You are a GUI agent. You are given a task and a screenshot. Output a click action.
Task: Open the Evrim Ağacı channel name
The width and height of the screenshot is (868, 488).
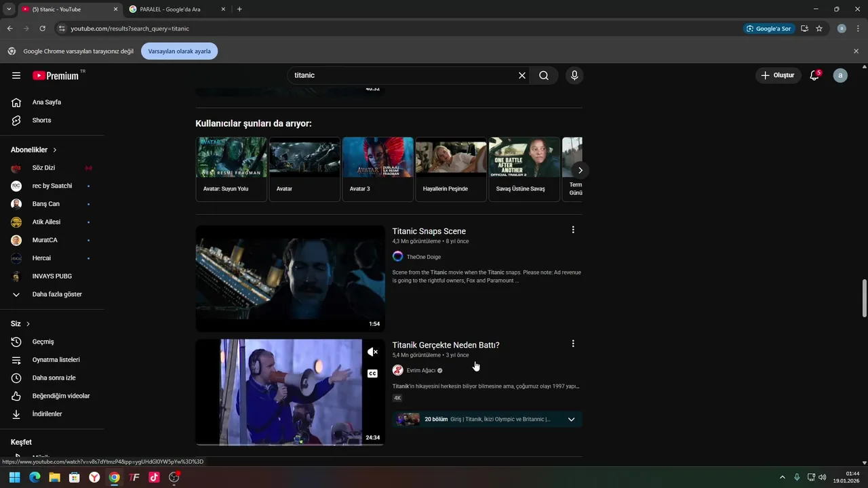point(421,371)
